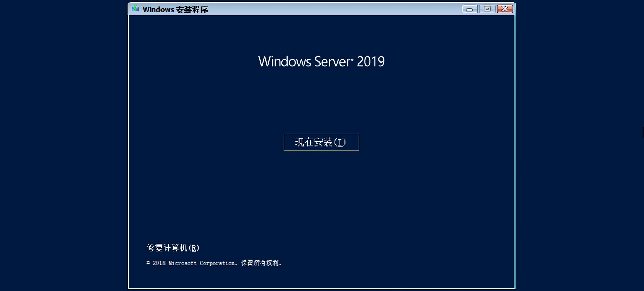Click the Windows 安装程序 title text
The height and width of the screenshot is (291, 644).
tap(176, 9)
